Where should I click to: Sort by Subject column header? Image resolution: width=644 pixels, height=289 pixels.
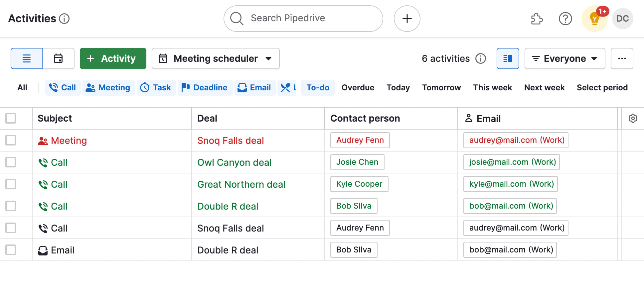pyautogui.click(x=55, y=118)
